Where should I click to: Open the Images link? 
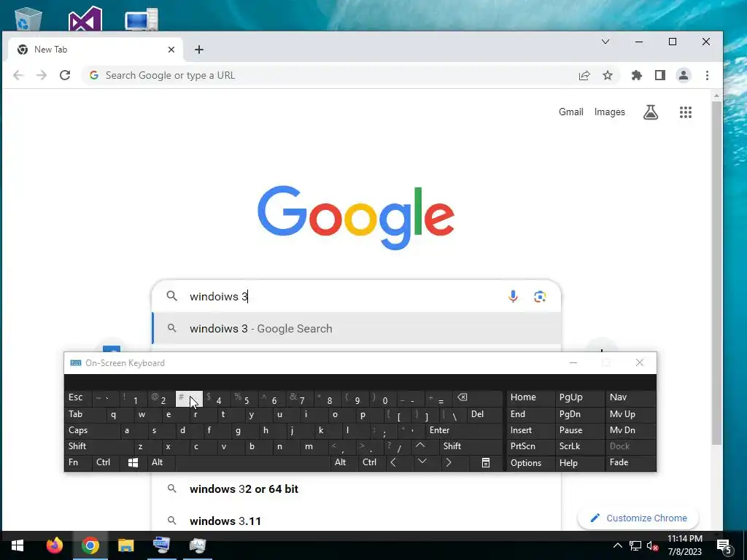[x=609, y=112]
